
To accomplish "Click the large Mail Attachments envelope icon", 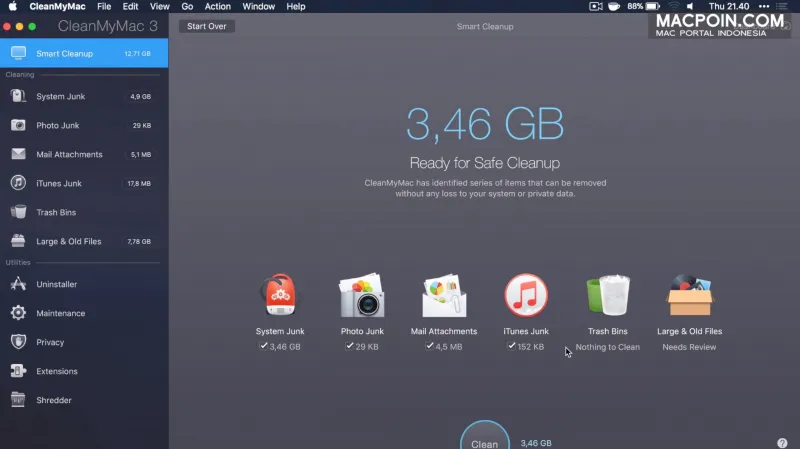I will (x=444, y=296).
